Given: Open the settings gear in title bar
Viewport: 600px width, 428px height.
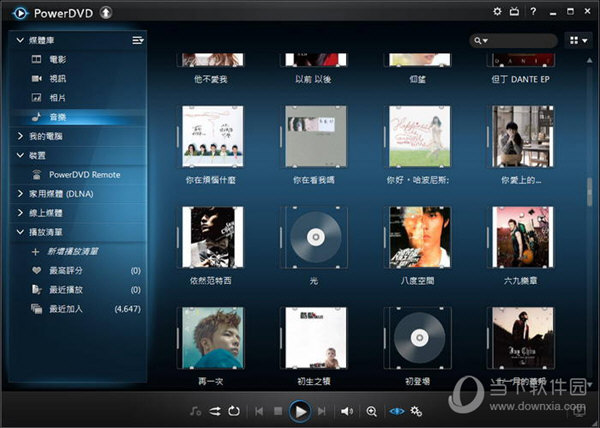Looking at the screenshot, I should 497,11.
